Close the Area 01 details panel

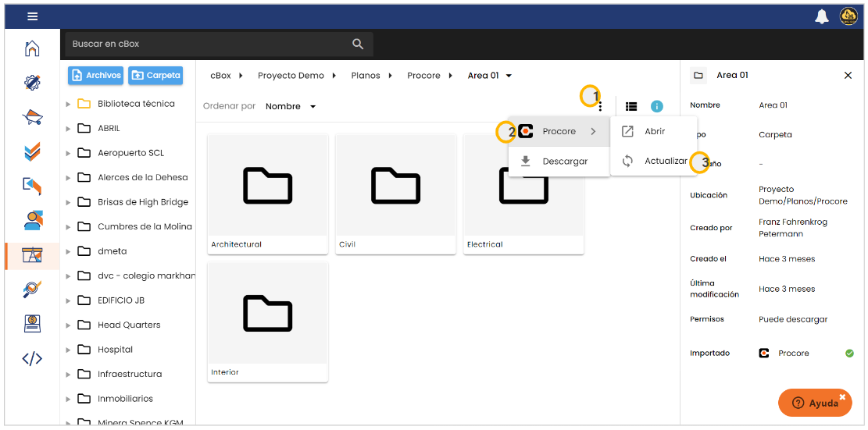click(848, 76)
